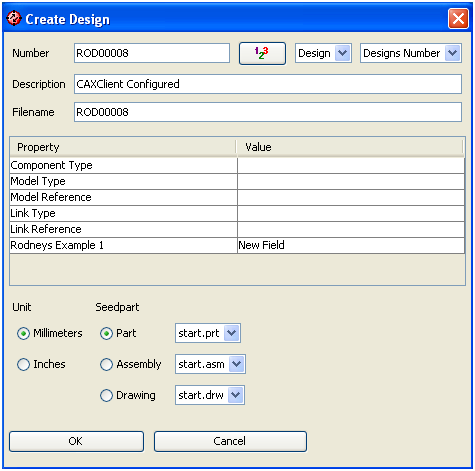Select the Link Type property row

pos(237,213)
